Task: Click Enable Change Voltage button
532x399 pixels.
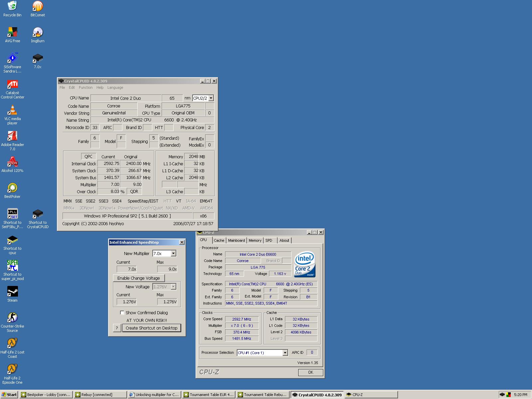Action: click(139, 278)
